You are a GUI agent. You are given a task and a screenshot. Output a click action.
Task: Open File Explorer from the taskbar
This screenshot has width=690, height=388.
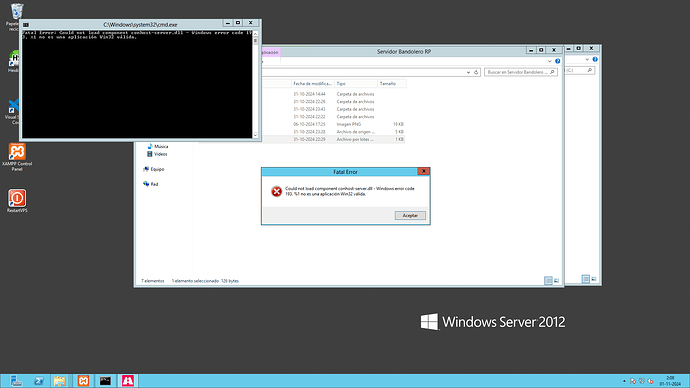[60, 381]
